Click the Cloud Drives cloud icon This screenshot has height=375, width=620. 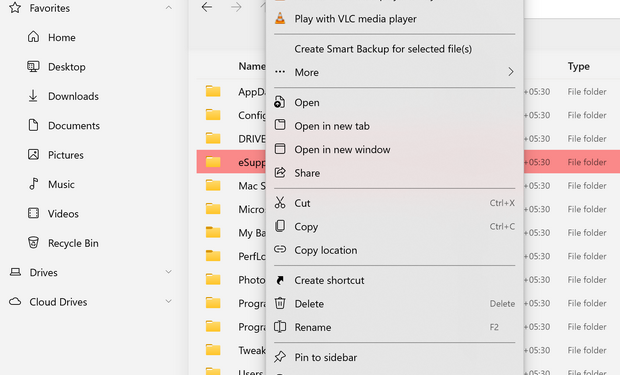(x=15, y=301)
